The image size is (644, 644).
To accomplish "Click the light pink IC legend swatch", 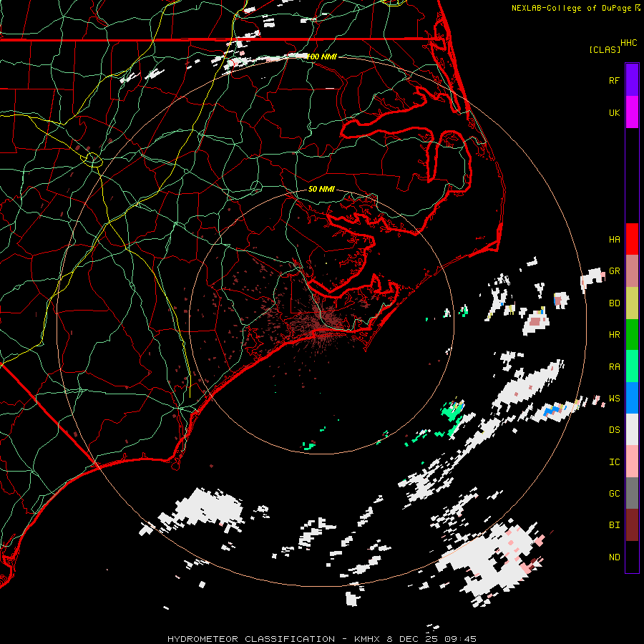I will (x=632, y=462).
